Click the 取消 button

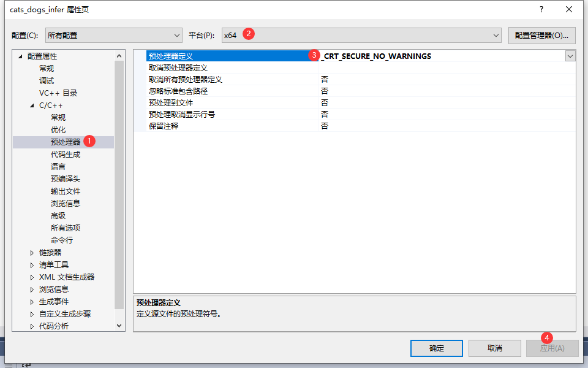pos(495,348)
